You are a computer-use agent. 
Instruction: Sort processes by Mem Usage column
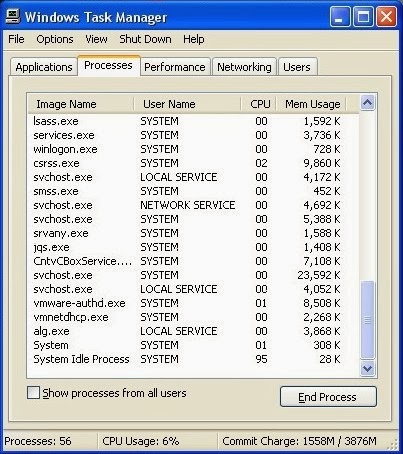[311, 104]
